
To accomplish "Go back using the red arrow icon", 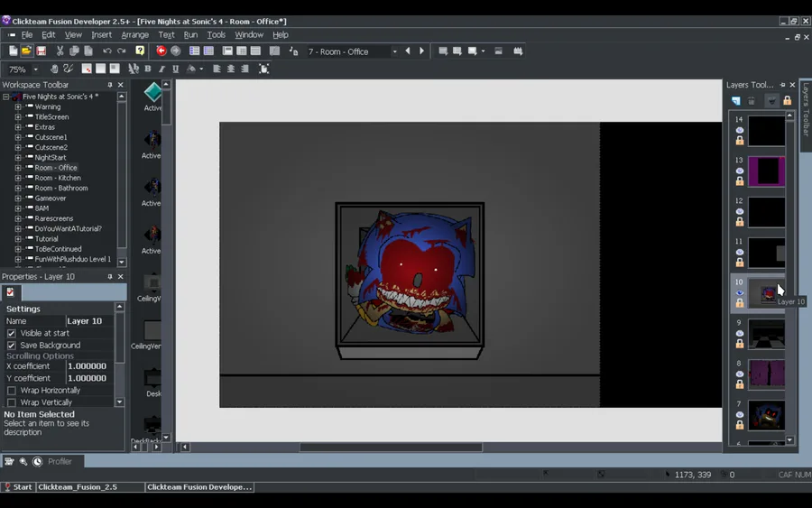I will pos(161,51).
